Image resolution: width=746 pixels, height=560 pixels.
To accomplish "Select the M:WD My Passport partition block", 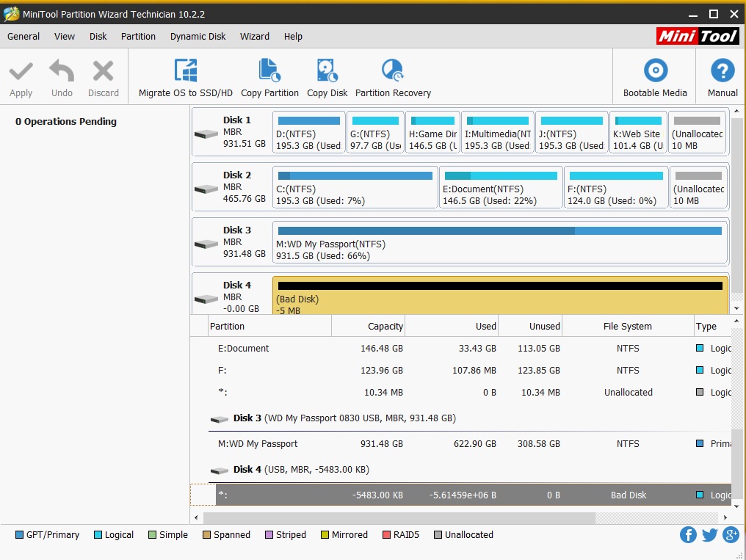I will tap(500, 242).
